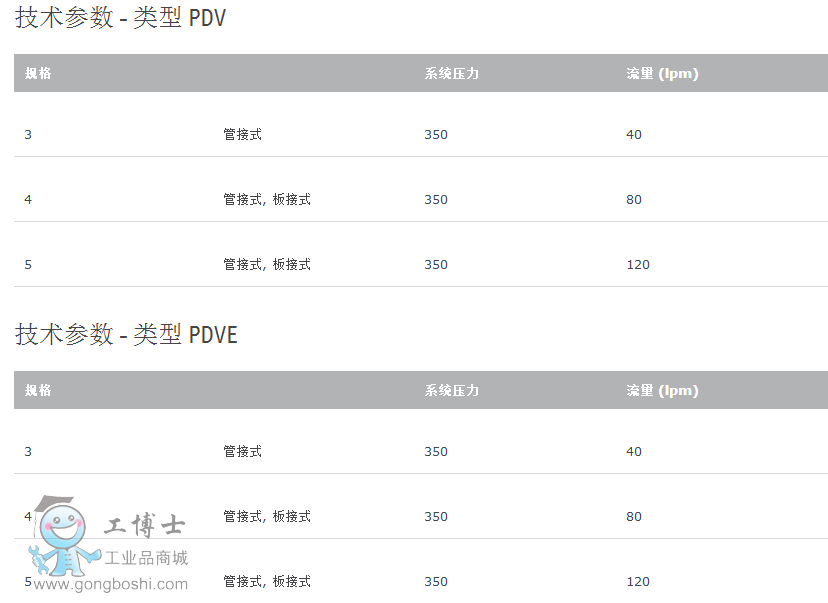
Task: Select flow value 120 in PDV table
Action: coord(638,265)
